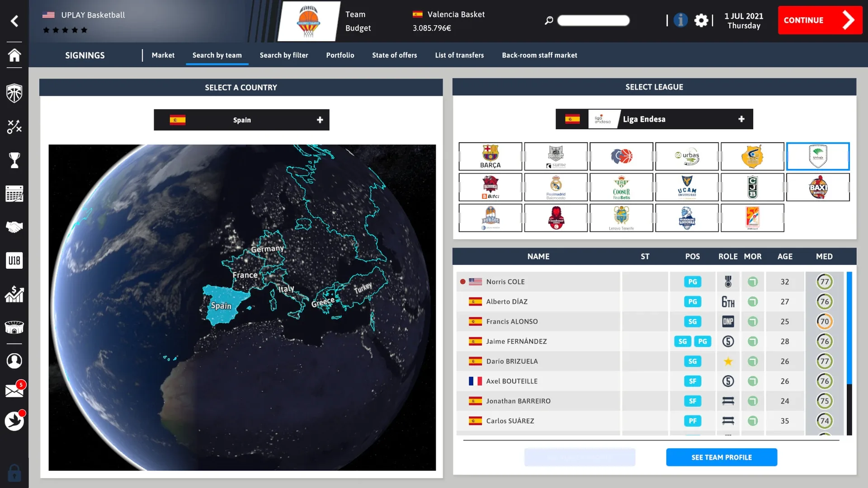Select the Real Madrid team logo
Image resolution: width=868 pixels, height=488 pixels.
[x=556, y=187]
